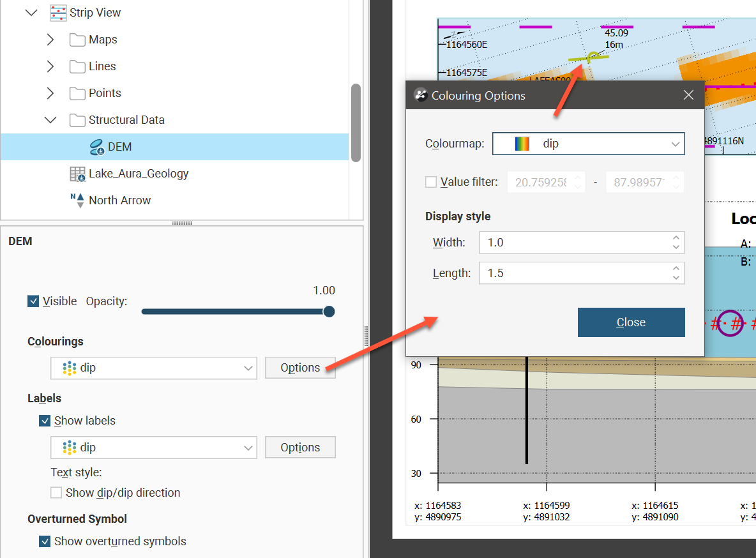
Task: Click the Length value input field
Action: click(575, 273)
